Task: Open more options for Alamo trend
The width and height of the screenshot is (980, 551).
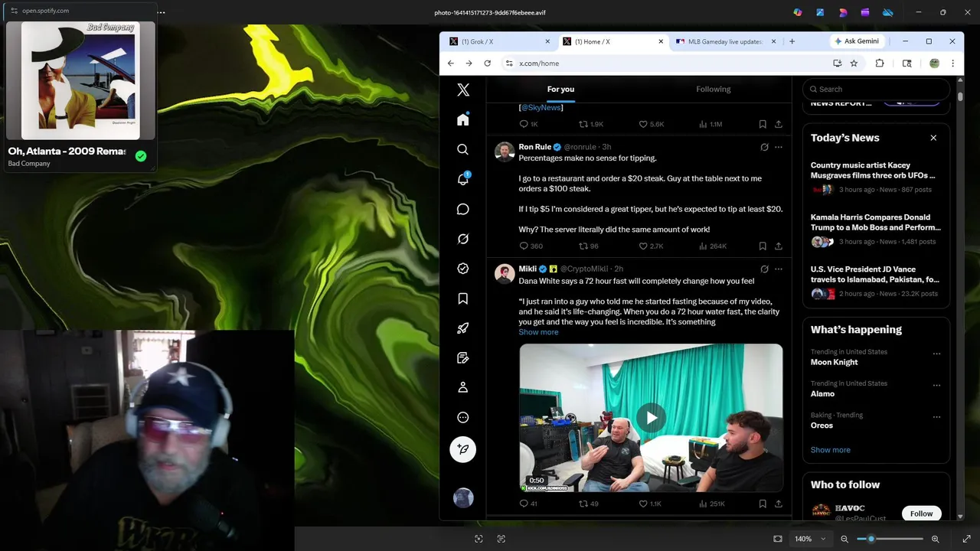Action: 936,386
